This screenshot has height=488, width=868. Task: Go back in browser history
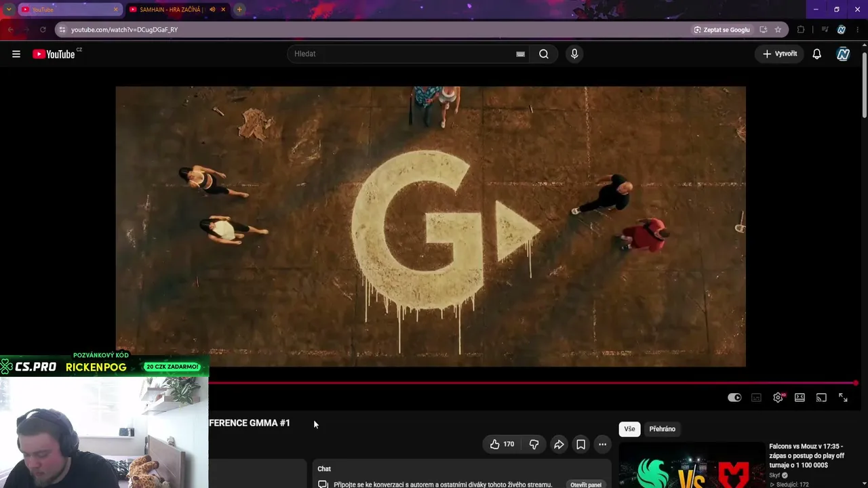point(10,30)
